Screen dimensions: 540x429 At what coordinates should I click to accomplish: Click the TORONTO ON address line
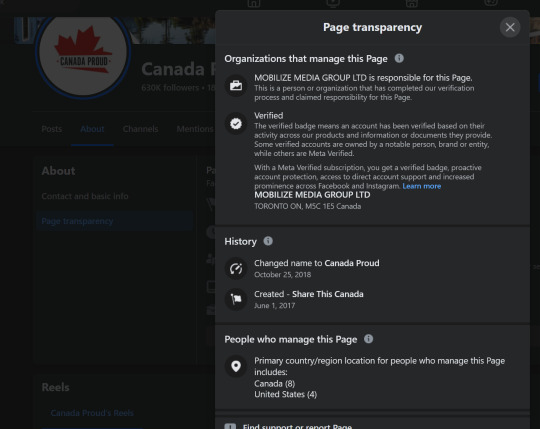pyautogui.click(x=308, y=206)
